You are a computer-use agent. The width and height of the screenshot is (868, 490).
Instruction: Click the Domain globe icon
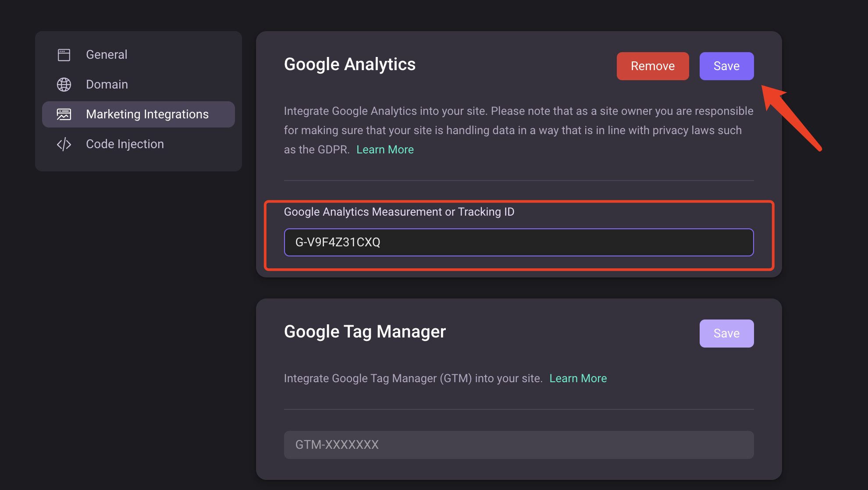pyautogui.click(x=64, y=85)
